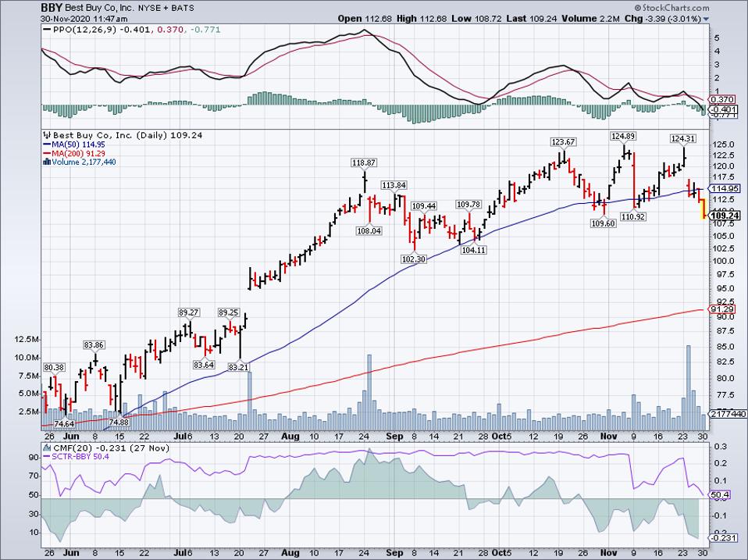Click the blue dropdown arrow after Chg
The width and height of the screenshot is (748, 560).
(x=706, y=20)
